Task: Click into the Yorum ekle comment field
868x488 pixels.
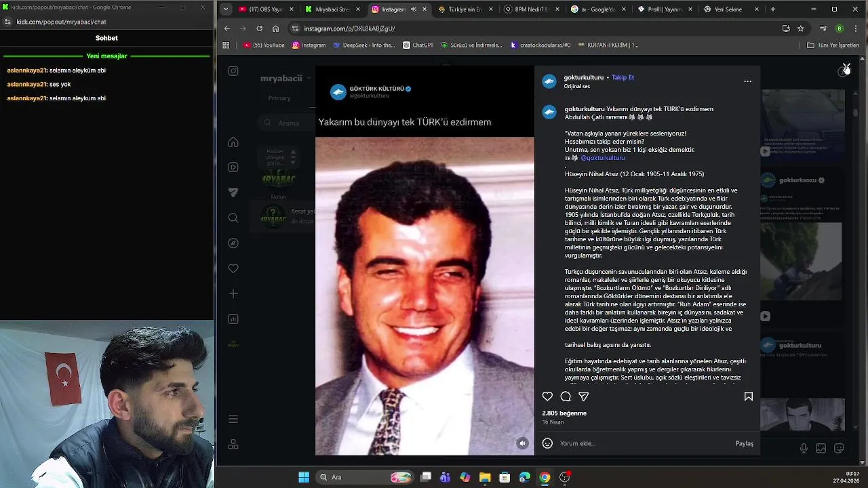Action: (x=644, y=443)
